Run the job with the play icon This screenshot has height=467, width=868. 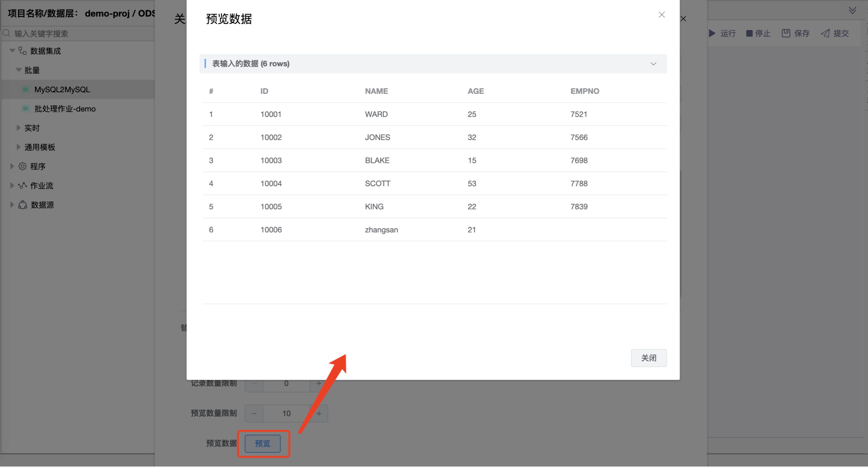(x=712, y=33)
